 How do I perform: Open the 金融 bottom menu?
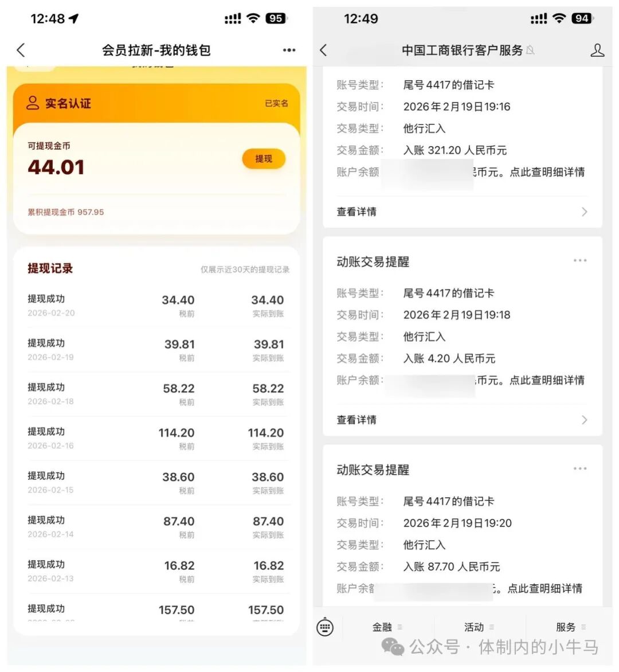tap(387, 627)
